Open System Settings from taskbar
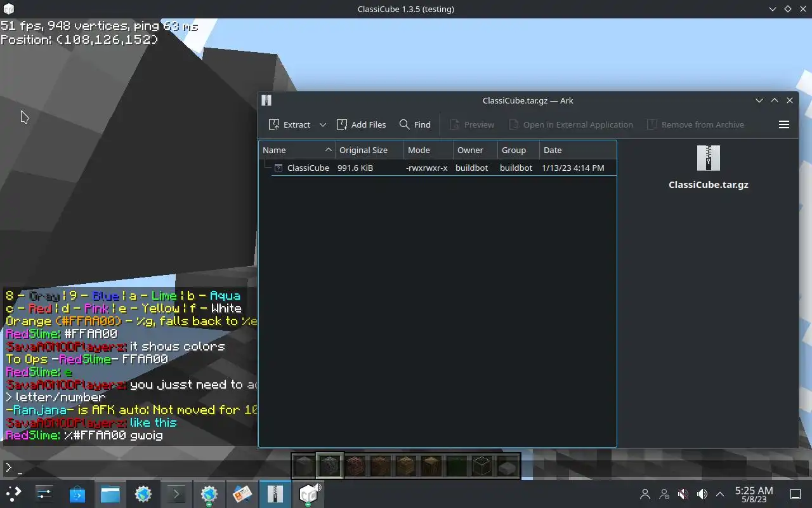 44,494
